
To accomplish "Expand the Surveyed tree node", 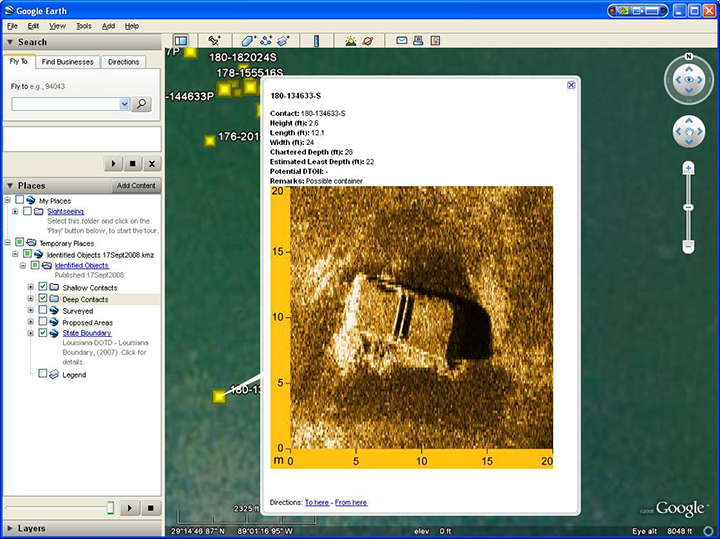I will (x=30, y=310).
